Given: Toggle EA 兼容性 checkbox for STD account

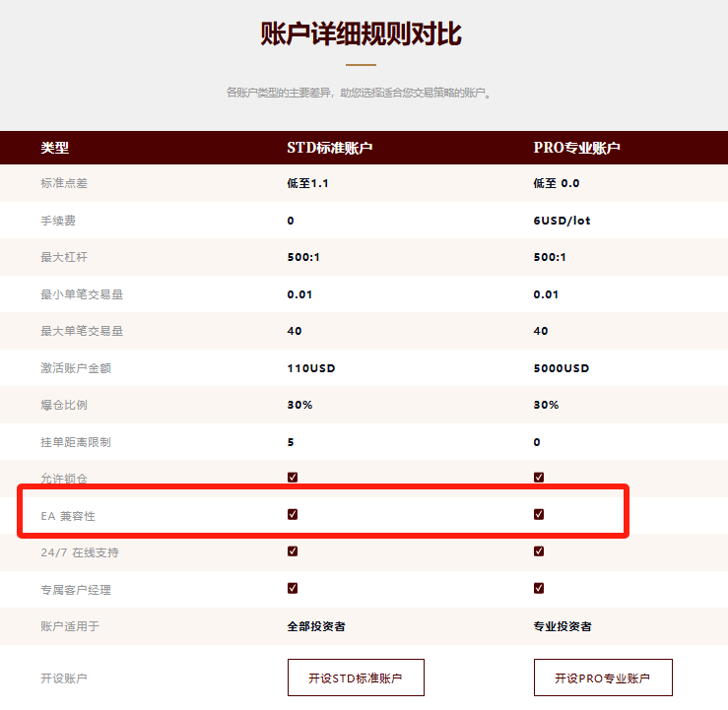Looking at the screenshot, I should [293, 514].
